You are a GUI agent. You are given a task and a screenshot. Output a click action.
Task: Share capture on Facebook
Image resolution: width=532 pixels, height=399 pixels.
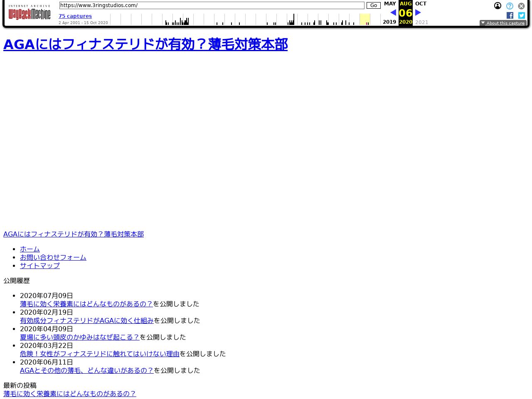pos(510,15)
